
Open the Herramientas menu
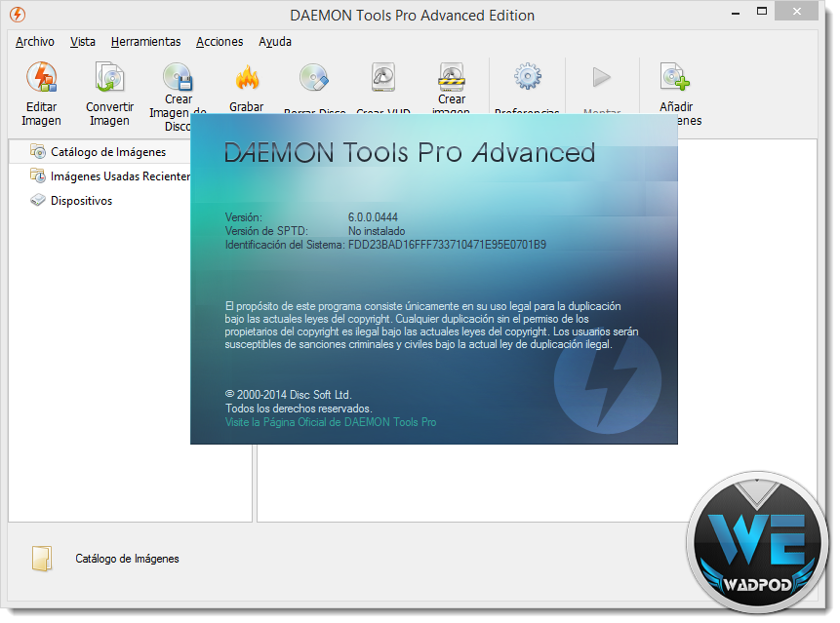(x=145, y=42)
